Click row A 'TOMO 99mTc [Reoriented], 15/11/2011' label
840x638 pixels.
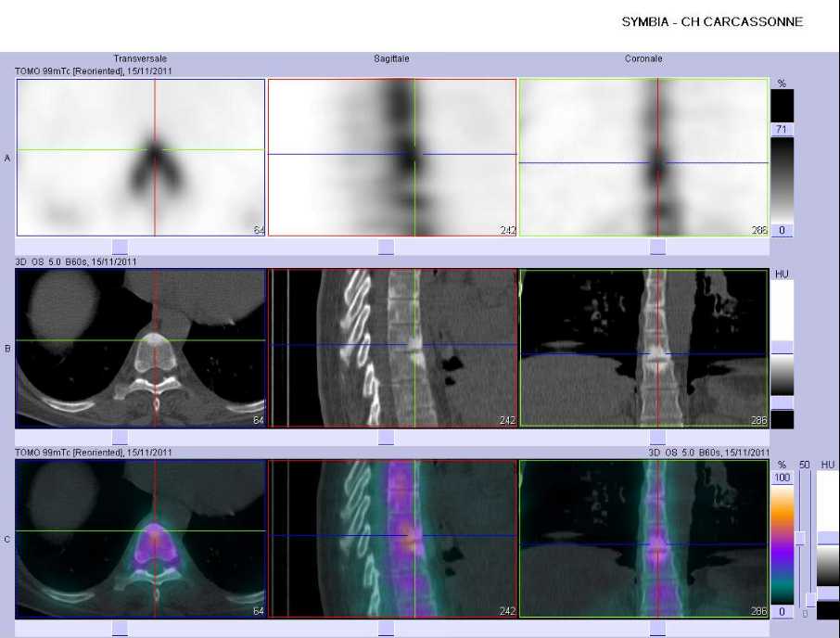tap(94, 70)
